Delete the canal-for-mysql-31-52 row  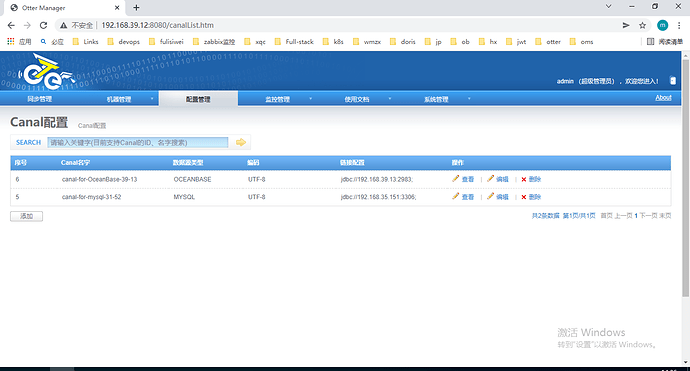click(531, 197)
